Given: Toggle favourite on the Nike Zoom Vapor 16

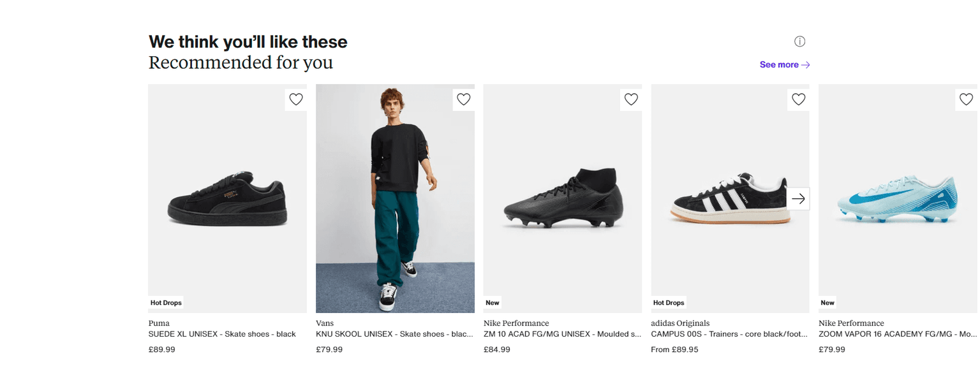Looking at the screenshot, I should (x=966, y=99).
